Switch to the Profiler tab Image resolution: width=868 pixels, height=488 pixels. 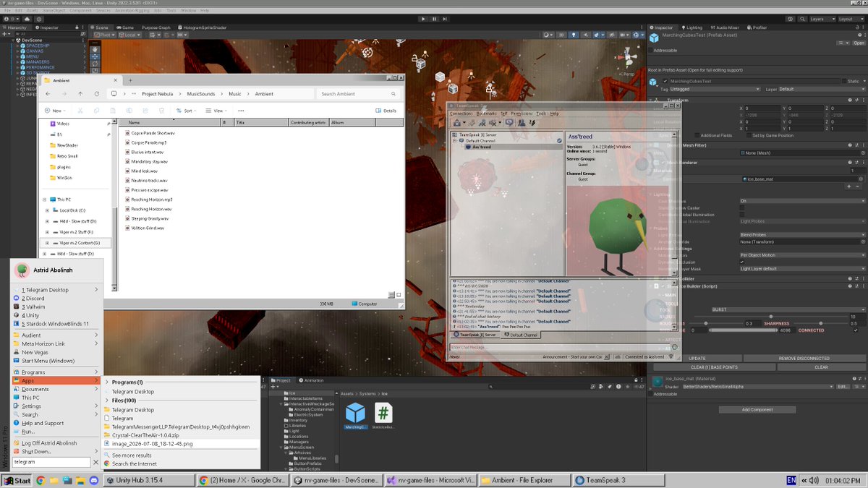pos(757,27)
